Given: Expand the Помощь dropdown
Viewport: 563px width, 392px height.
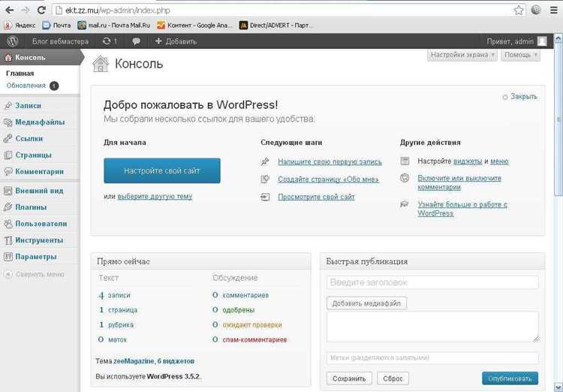Looking at the screenshot, I should pyautogui.click(x=520, y=55).
